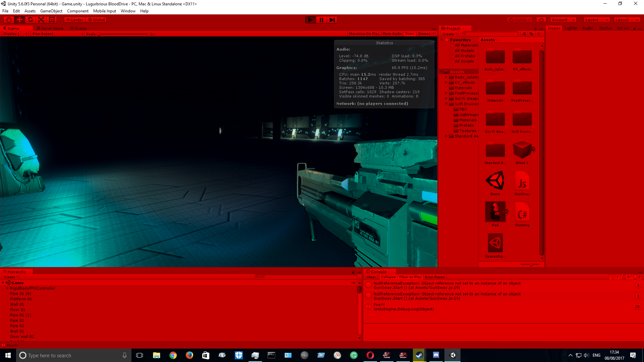644x362 pixels.
Task: Open the Layers dropdown
Action: [596, 20]
